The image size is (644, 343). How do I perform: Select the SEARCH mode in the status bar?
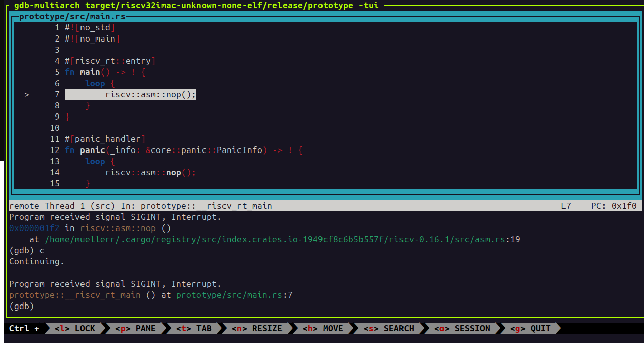click(389, 328)
